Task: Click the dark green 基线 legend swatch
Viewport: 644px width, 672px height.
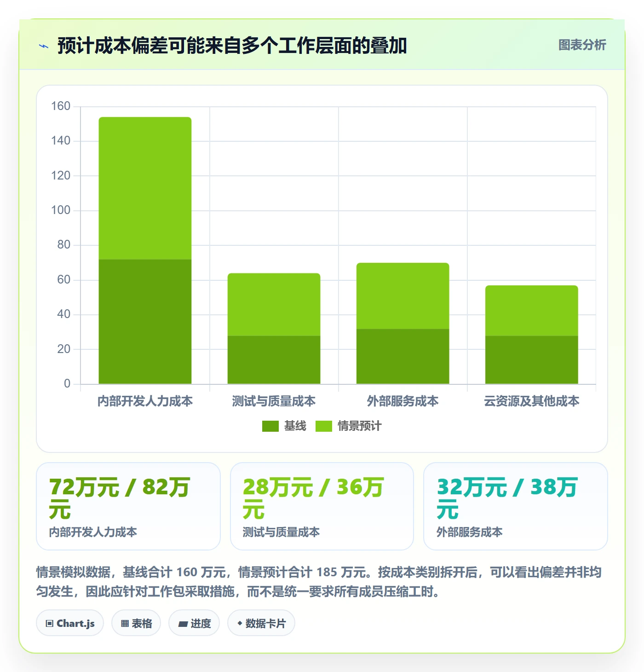Action: [x=270, y=426]
